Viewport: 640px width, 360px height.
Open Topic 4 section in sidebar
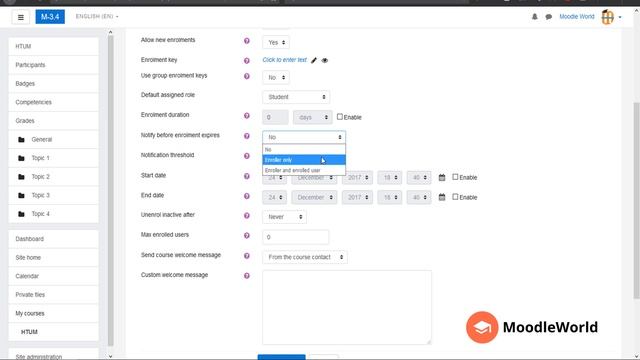point(53,214)
